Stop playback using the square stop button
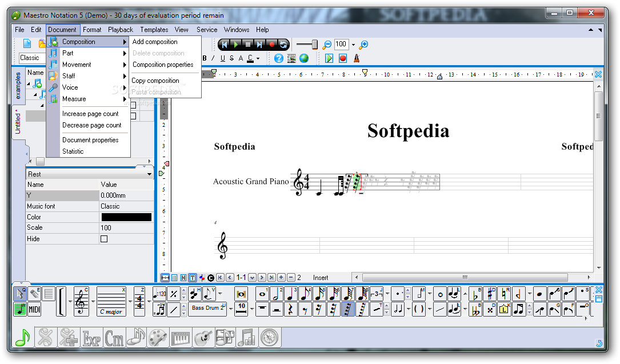The height and width of the screenshot is (364, 620). click(x=248, y=45)
